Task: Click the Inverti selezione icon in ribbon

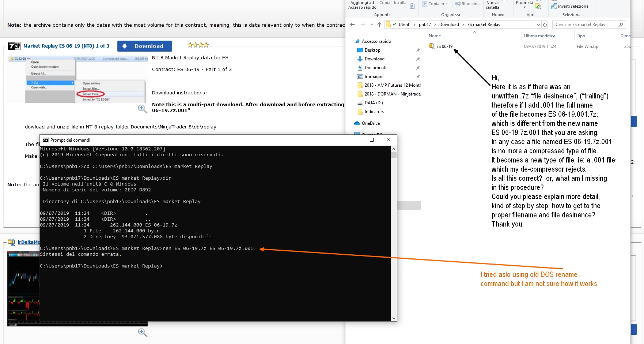Action: (554, 6)
